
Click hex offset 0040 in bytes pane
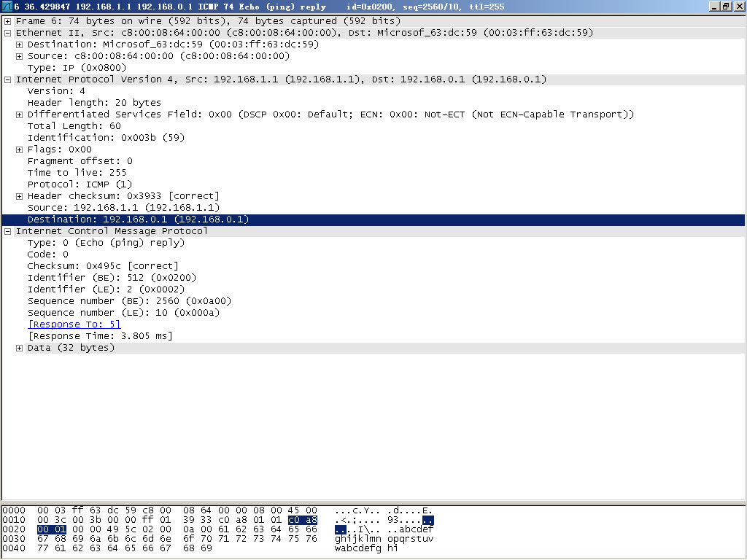click(x=14, y=548)
